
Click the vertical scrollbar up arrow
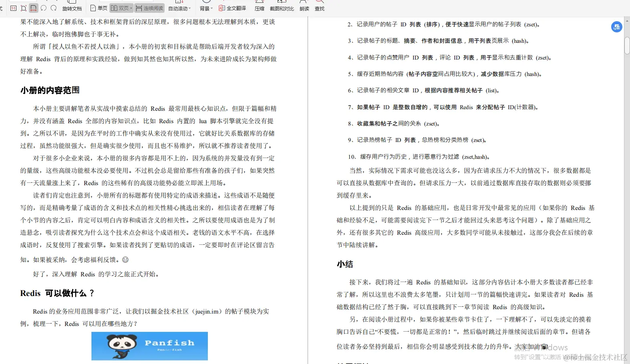pos(627,20)
